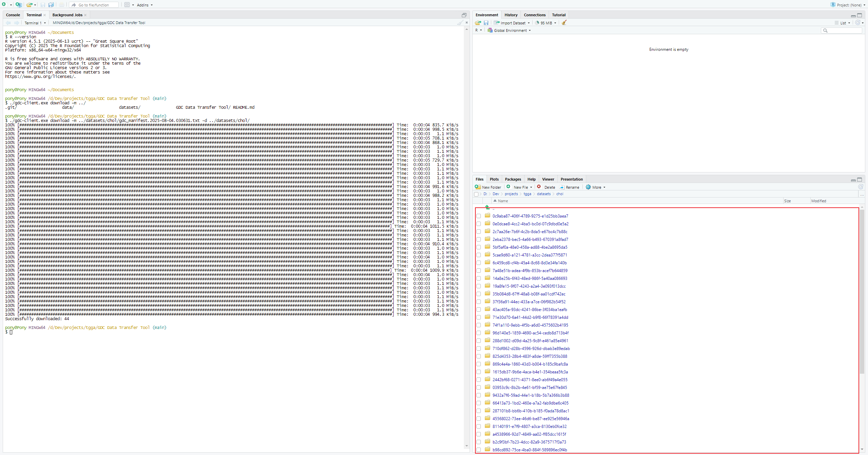This screenshot has width=868, height=455.
Task: Open the 95 MiB memory usage dropdown
Action: click(546, 23)
